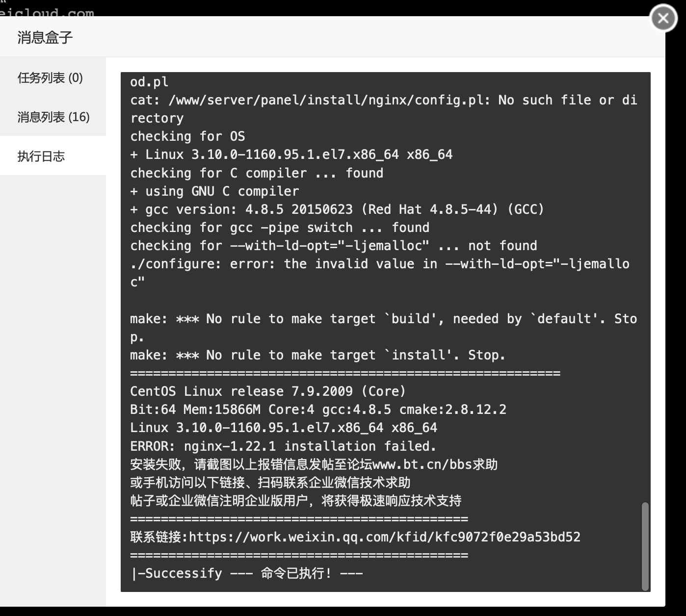
Task: Click the nginx-1.22.1 installation failed error line
Action: click(283, 446)
